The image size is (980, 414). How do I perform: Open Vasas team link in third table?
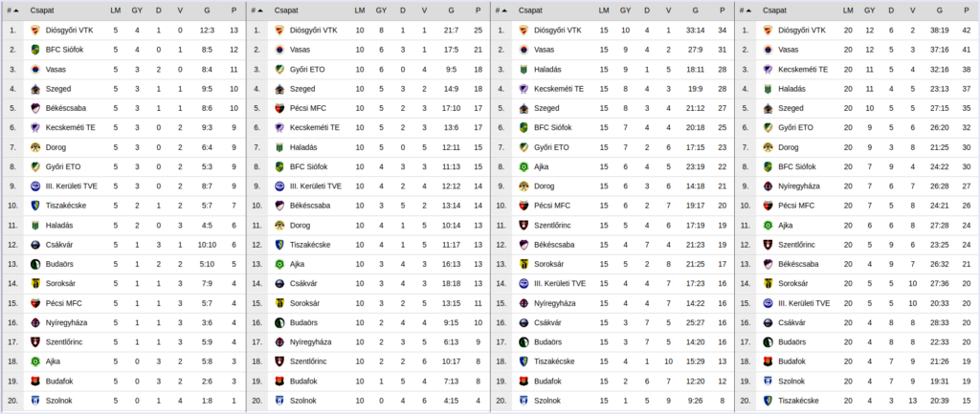tap(545, 50)
